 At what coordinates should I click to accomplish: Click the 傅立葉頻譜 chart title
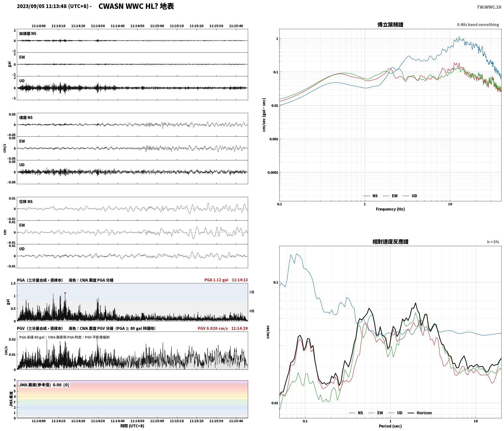pos(390,24)
